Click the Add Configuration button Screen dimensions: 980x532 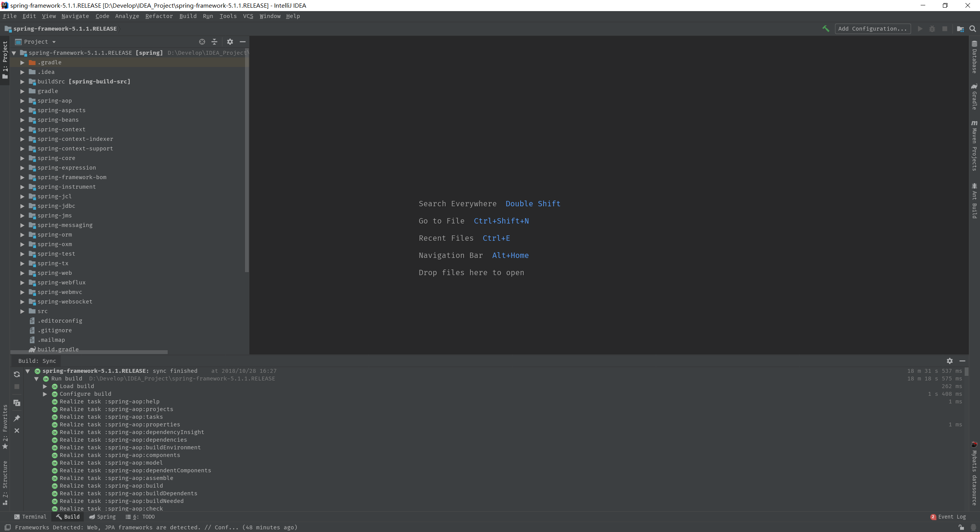(x=872, y=29)
